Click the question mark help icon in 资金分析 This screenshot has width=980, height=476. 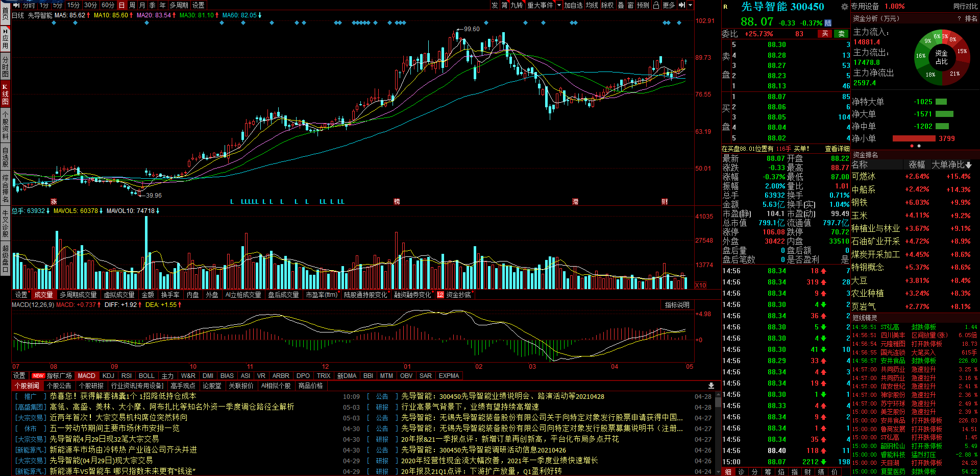960,18
